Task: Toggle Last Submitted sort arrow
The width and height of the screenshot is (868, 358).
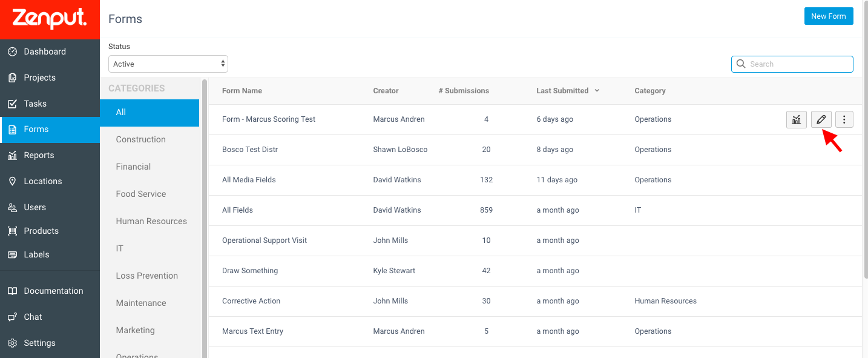Action: 597,90
